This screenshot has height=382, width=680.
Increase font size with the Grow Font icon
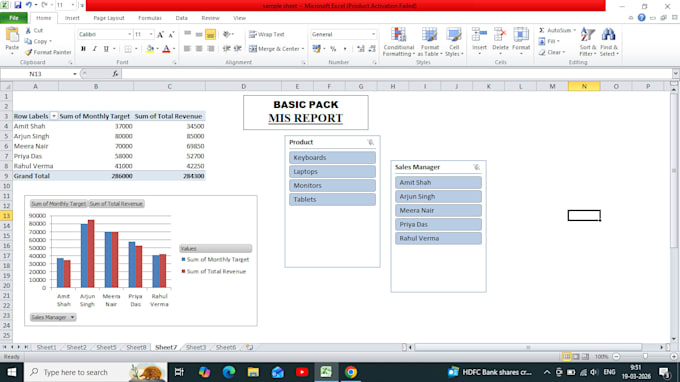pyautogui.click(x=160, y=34)
